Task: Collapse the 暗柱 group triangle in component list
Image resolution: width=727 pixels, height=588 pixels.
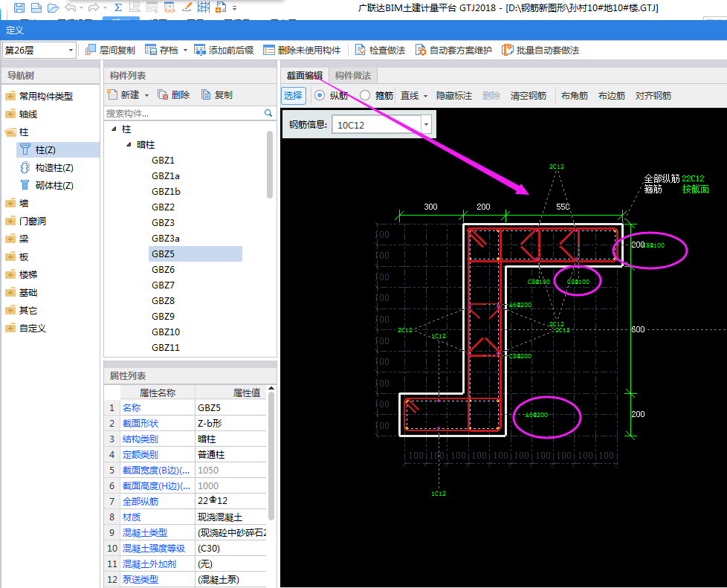Action: click(x=129, y=145)
